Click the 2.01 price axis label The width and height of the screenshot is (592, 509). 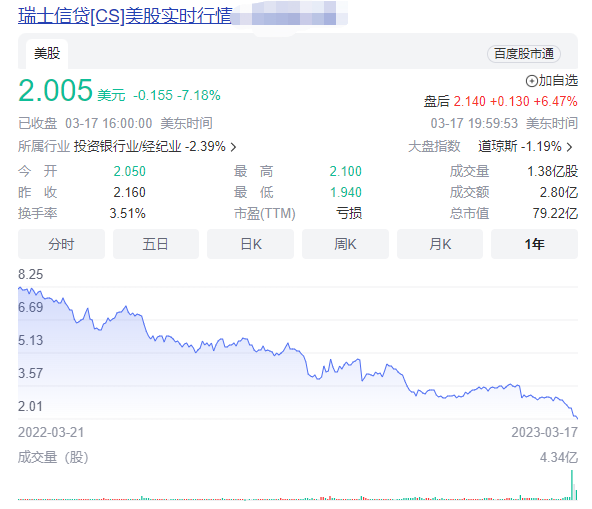coord(31,407)
